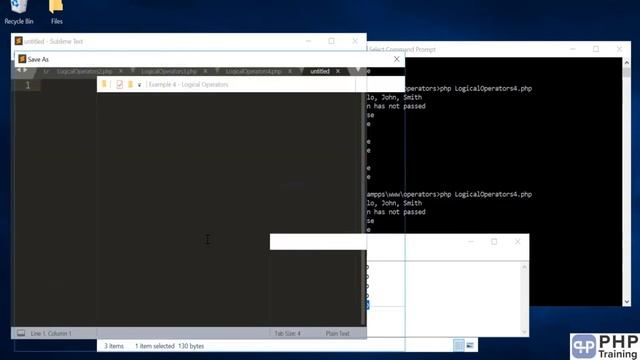640x360 pixels.
Task: Switch to the LogicalOperators2.php tab
Action: [84, 71]
